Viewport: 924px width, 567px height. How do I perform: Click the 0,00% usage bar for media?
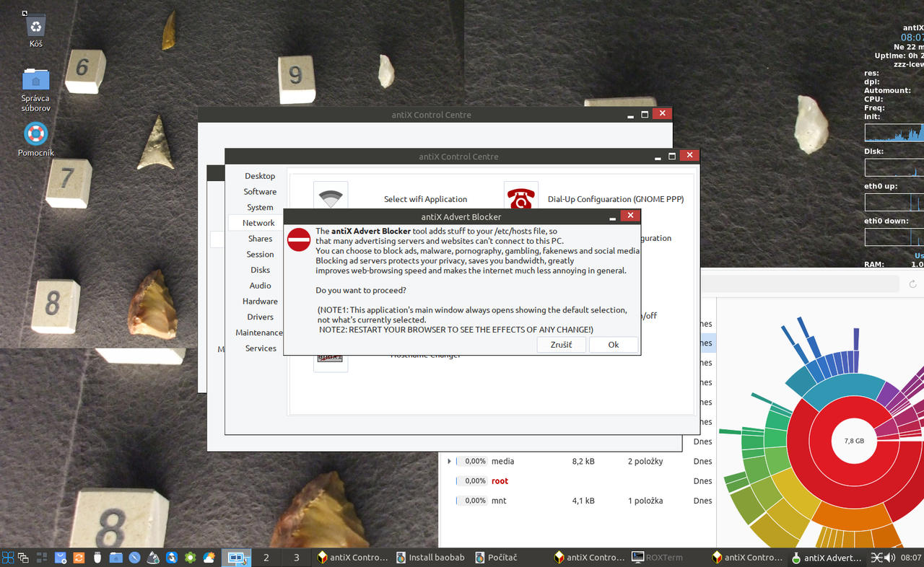tap(471, 461)
